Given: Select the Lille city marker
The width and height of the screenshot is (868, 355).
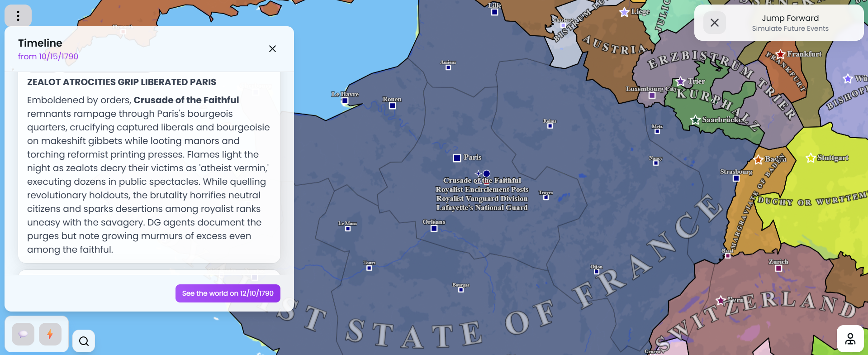Looking at the screenshot, I should [x=495, y=12].
